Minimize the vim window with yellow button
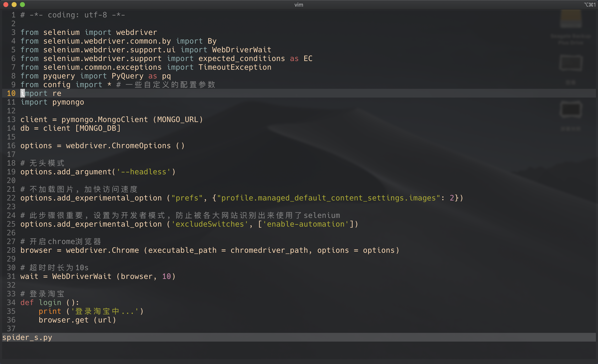Screen dimensions: 598x364 tap(14, 5)
